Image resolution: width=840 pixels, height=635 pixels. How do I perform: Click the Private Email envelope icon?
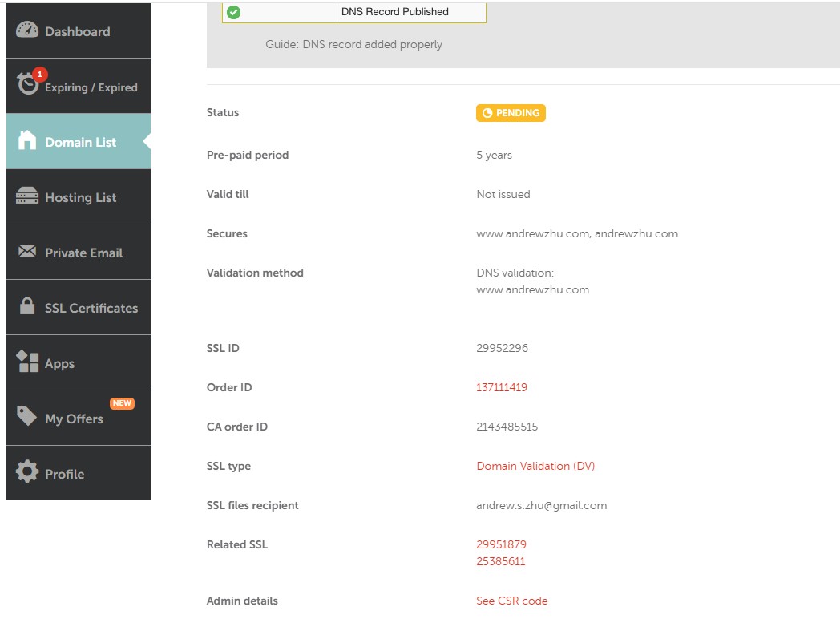[x=27, y=252]
